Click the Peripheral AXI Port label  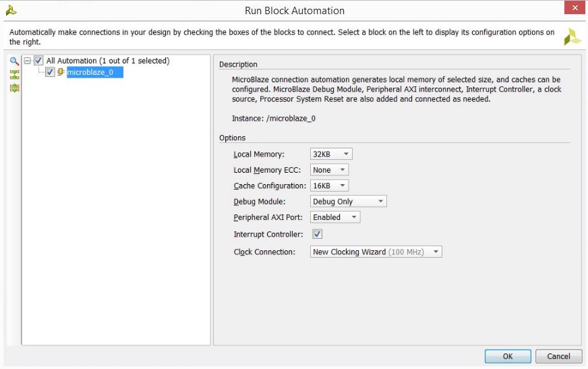click(268, 217)
